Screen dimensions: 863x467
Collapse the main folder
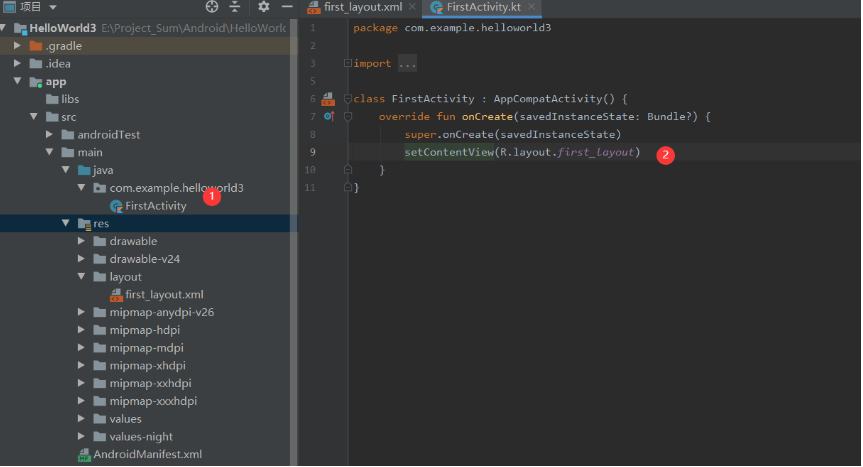[x=50, y=152]
